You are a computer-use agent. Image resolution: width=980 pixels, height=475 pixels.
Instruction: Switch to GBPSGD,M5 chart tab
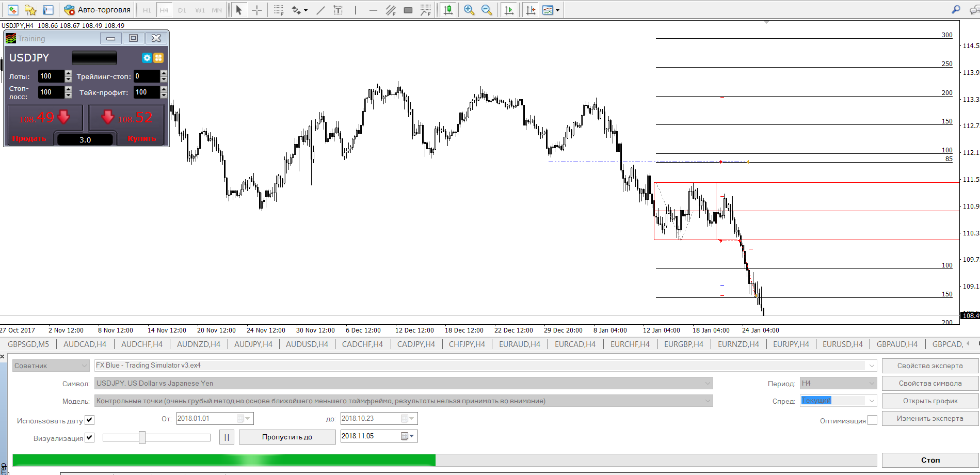tap(28, 344)
